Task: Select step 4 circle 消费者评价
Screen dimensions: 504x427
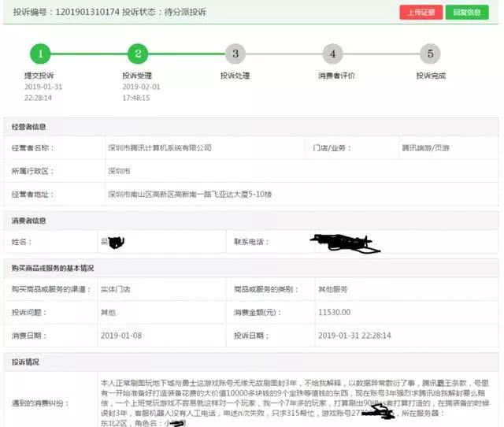Action: (x=333, y=54)
